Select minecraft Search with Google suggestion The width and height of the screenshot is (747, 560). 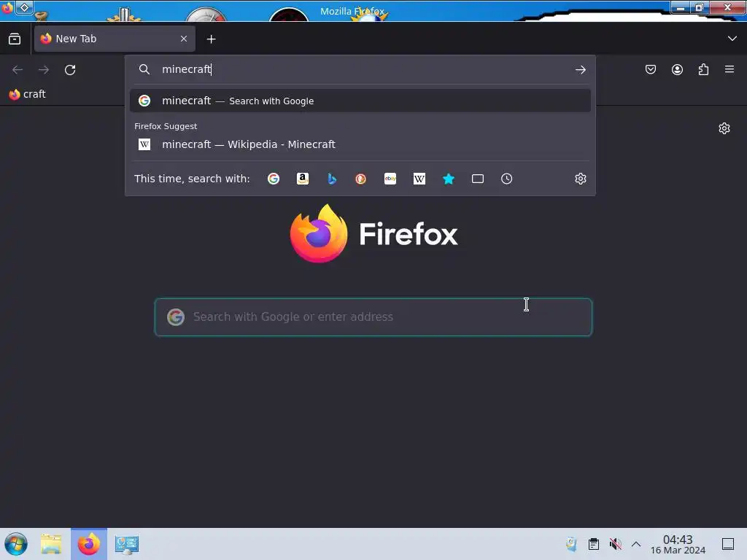tap(360, 101)
